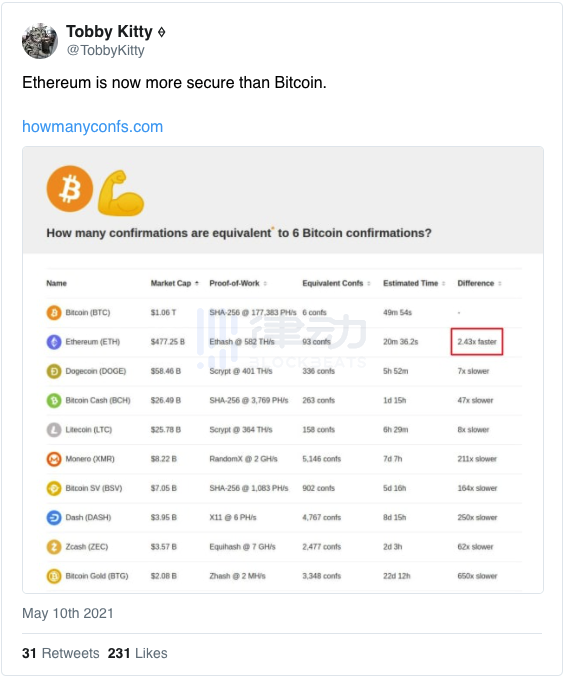The width and height of the screenshot is (563, 678).
Task: Sort by Difference column header
Action: click(479, 283)
